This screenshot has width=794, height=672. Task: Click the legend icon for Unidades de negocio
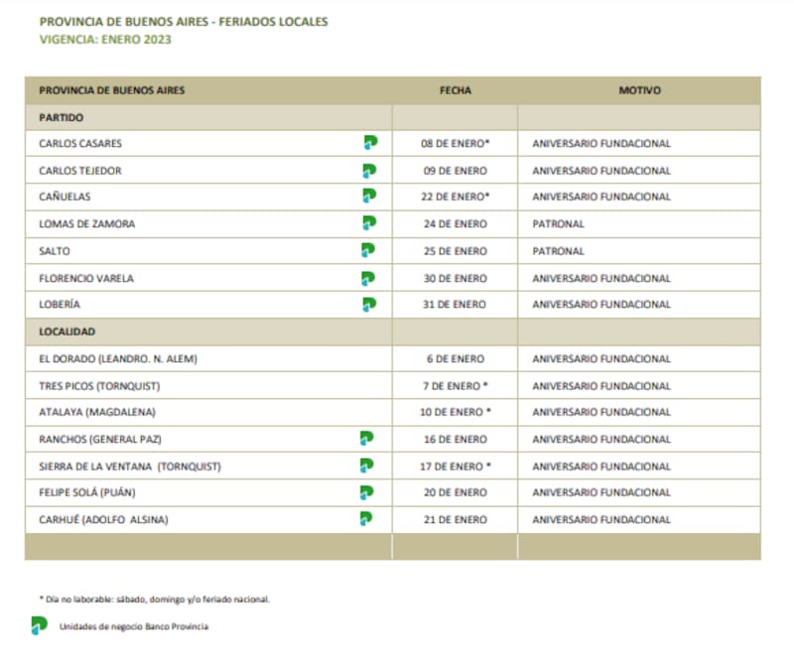(x=39, y=626)
